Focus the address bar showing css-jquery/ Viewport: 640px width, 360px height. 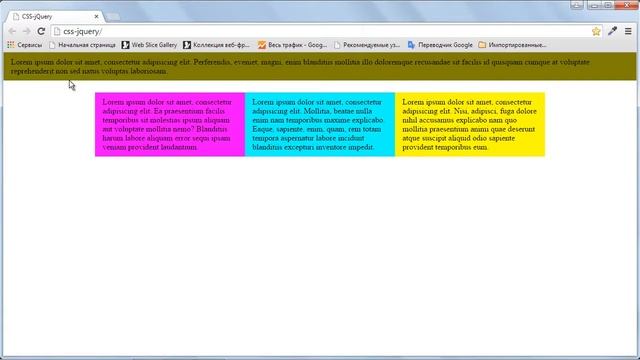(x=327, y=31)
